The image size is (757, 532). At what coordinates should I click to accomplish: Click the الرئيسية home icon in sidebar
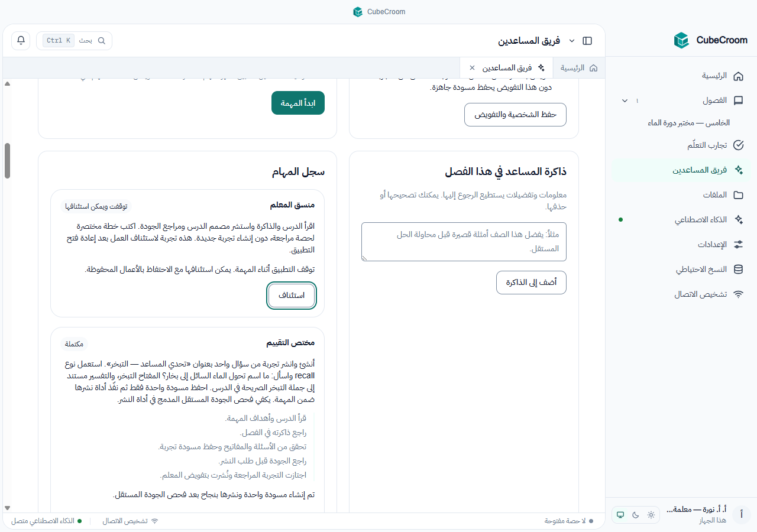[738, 76]
